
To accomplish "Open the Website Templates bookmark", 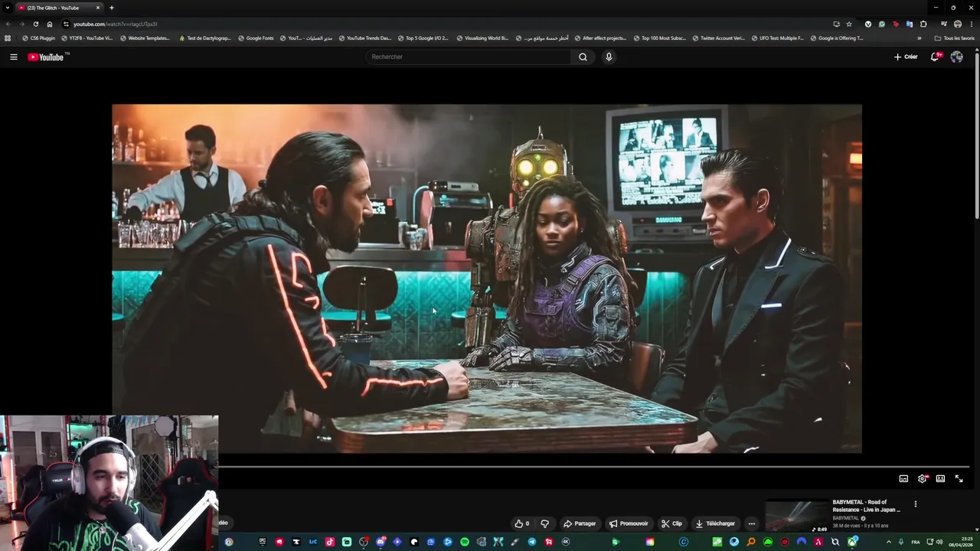I will (x=145, y=37).
